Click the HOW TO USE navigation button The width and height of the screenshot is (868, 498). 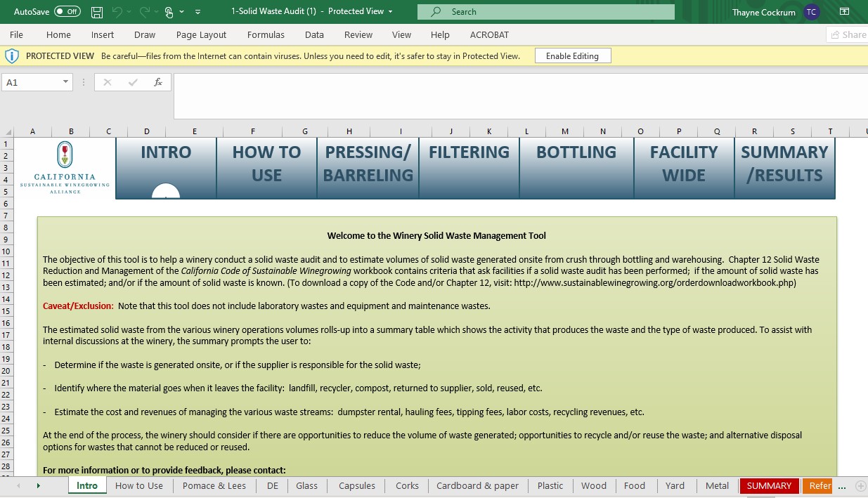click(266, 164)
